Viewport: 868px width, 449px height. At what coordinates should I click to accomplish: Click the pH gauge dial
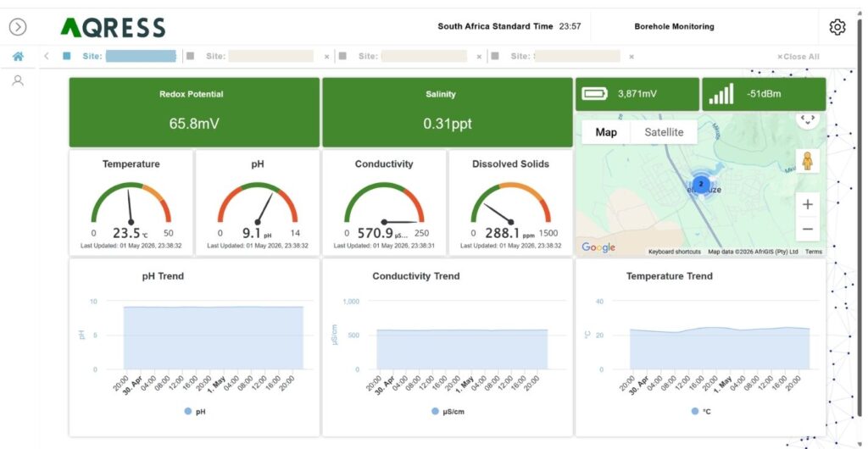(x=258, y=202)
